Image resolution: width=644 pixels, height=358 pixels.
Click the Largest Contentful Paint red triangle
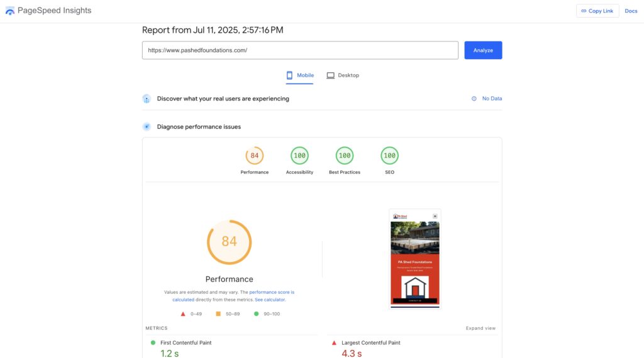(334, 343)
